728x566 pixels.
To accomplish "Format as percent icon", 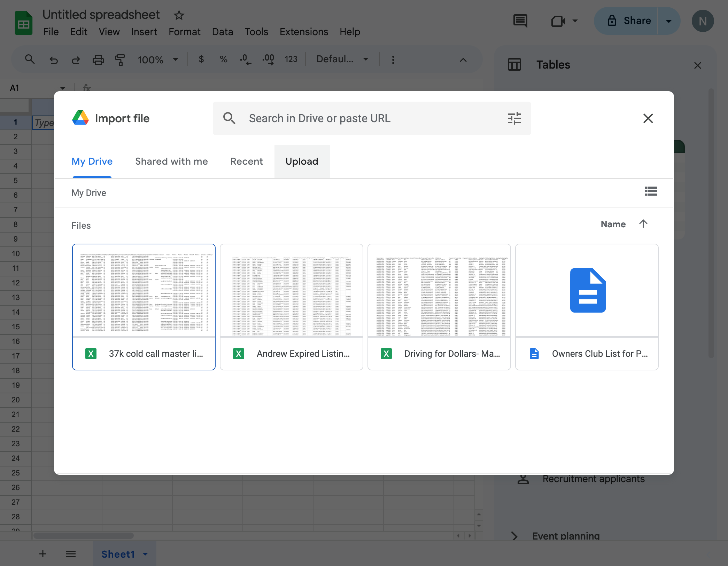I will point(223,60).
